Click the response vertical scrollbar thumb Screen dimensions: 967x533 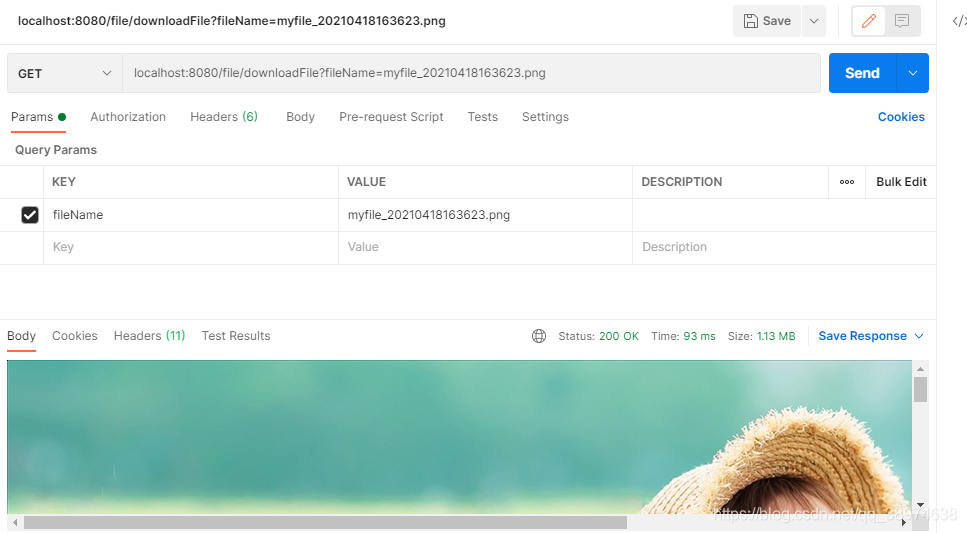(920, 390)
